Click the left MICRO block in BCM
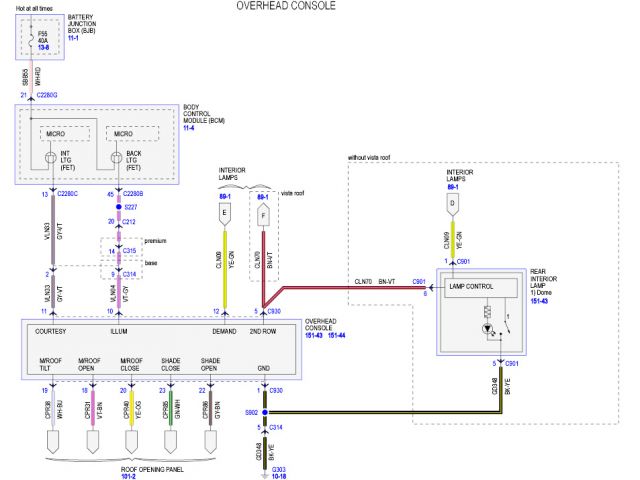The height and width of the screenshot is (480, 640). click(47, 133)
